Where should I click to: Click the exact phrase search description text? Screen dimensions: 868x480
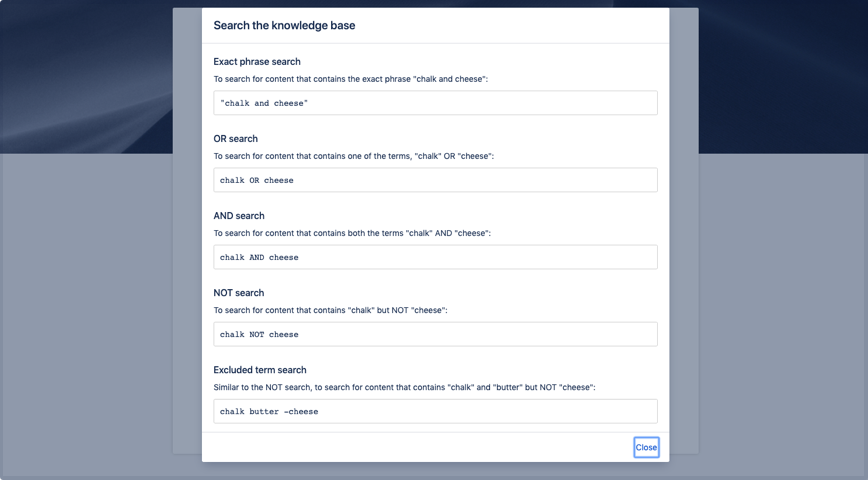[351, 79]
